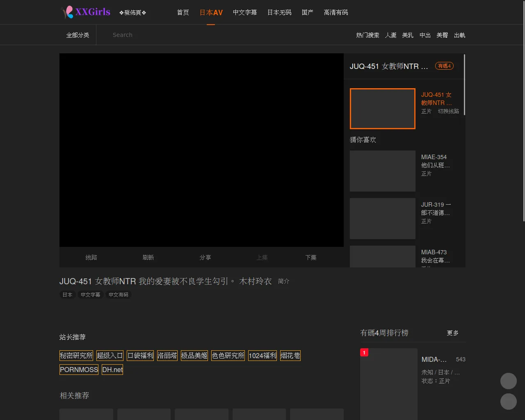Click the 分享 share button
525x420 pixels.
205,258
